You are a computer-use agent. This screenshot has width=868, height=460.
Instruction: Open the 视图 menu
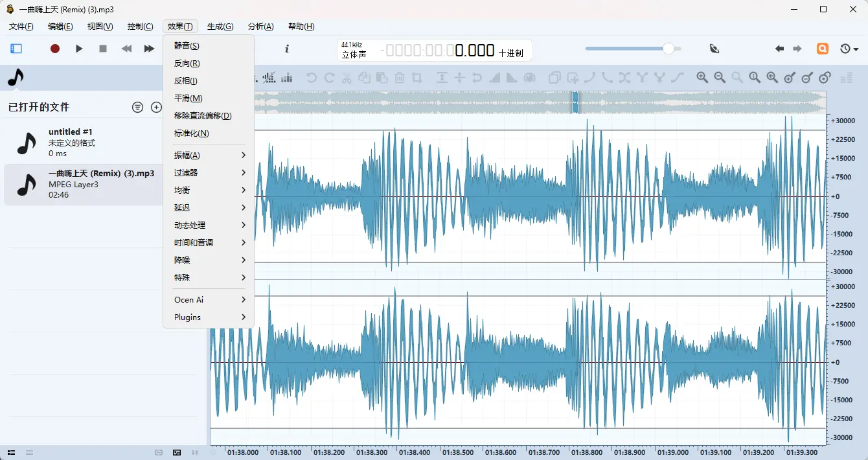pos(100,27)
